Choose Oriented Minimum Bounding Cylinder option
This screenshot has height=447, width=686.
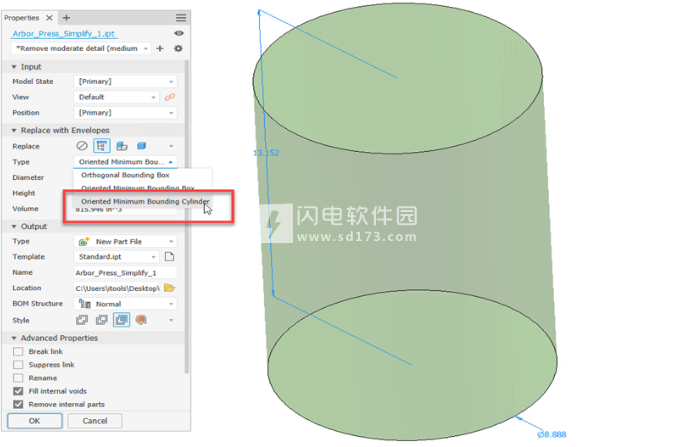pyautogui.click(x=145, y=202)
